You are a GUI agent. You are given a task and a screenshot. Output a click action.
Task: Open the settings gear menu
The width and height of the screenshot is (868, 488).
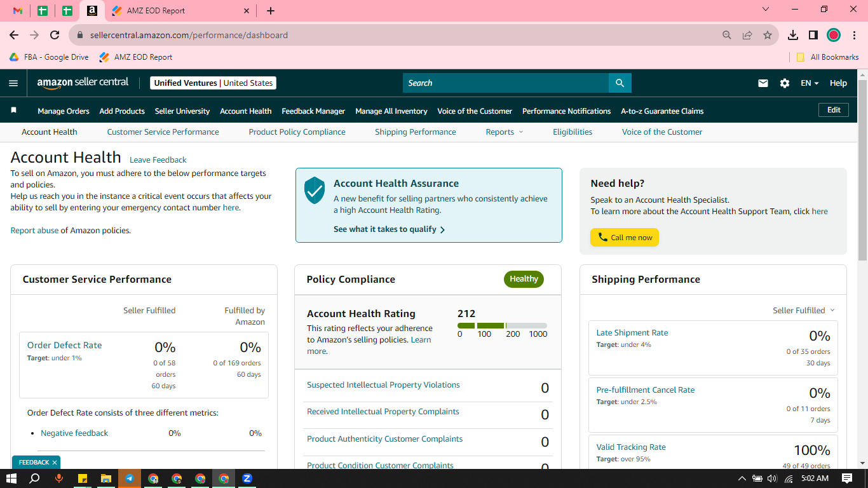click(785, 83)
